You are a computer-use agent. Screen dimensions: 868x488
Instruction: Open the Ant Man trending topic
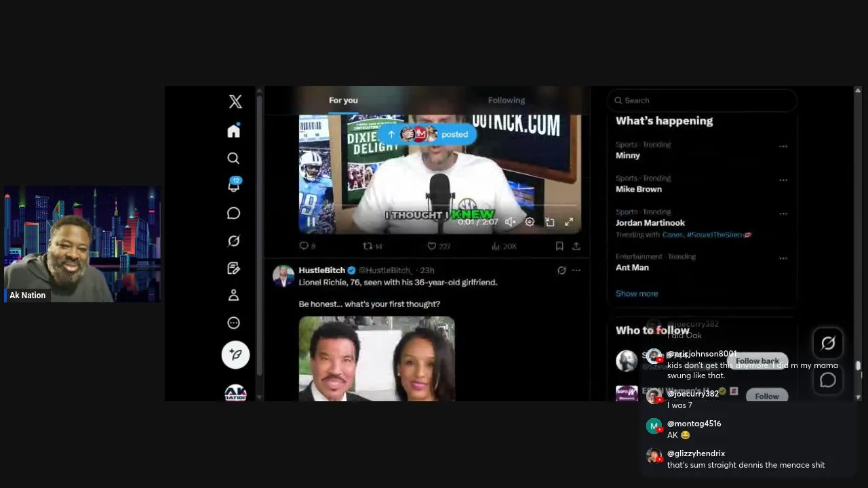[x=632, y=268]
